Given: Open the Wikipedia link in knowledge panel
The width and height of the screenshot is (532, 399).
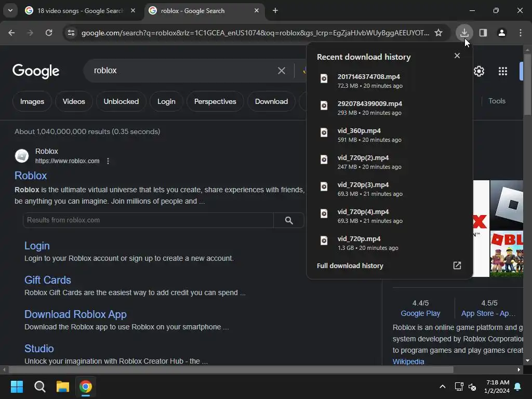Looking at the screenshot, I should 408,362.
